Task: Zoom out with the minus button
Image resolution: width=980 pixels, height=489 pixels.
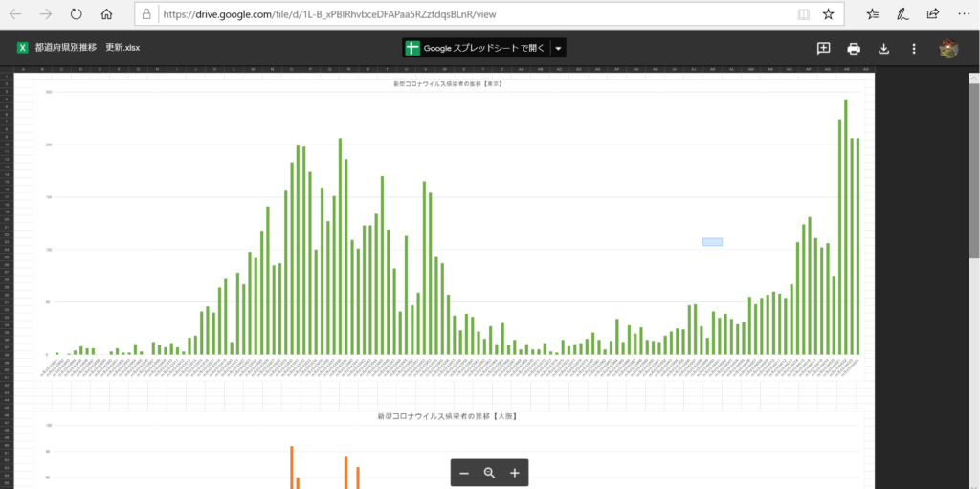Action: 464,473
